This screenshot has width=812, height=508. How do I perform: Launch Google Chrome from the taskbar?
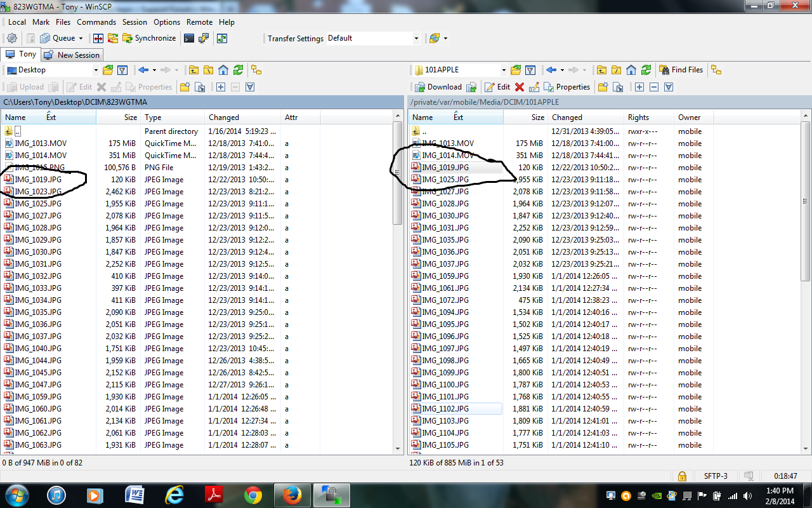pyautogui.click(x=254, y=495)
